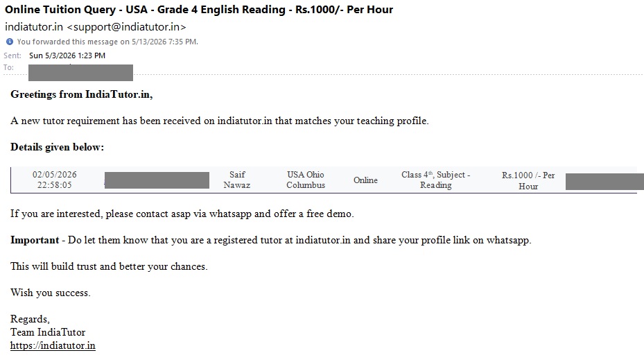Viewport: 644px width, 362px height.
Task: Select the sender address support@indiatutor.in
Action: 126,27
